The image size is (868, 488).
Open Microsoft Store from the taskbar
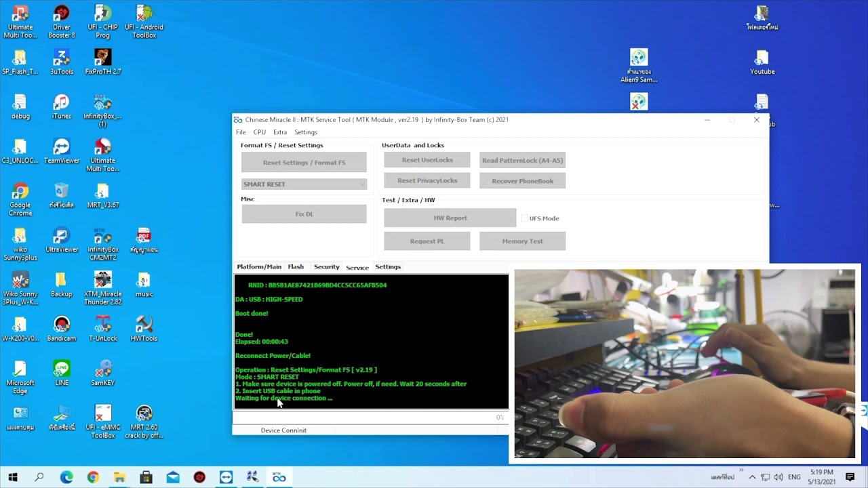click(146, 477)
